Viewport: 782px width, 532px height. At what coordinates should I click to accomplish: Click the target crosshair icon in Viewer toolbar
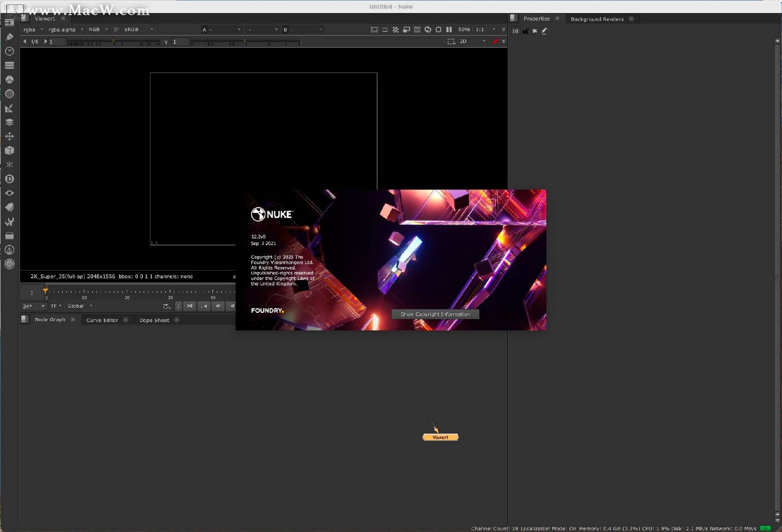click(x=438, y=30)
